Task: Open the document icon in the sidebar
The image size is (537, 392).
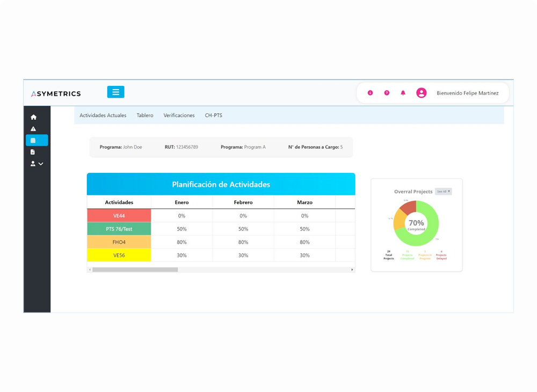Action: [x=33, y=152]
